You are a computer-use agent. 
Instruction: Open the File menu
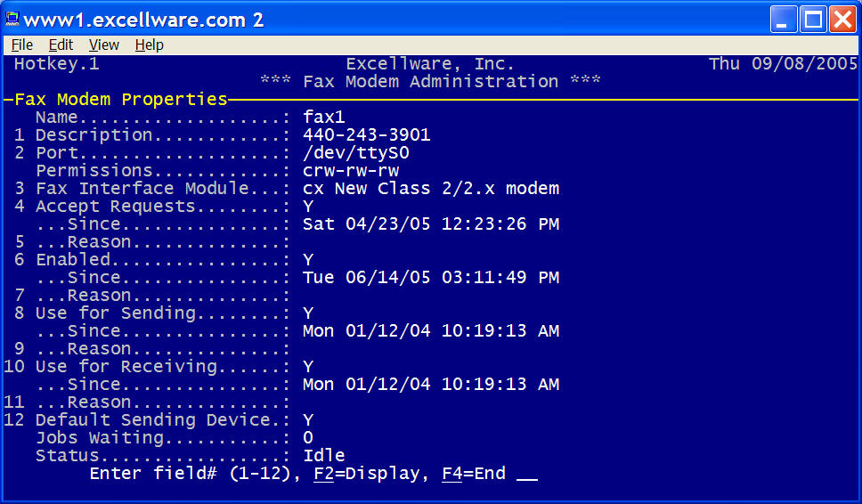(22, 45)
